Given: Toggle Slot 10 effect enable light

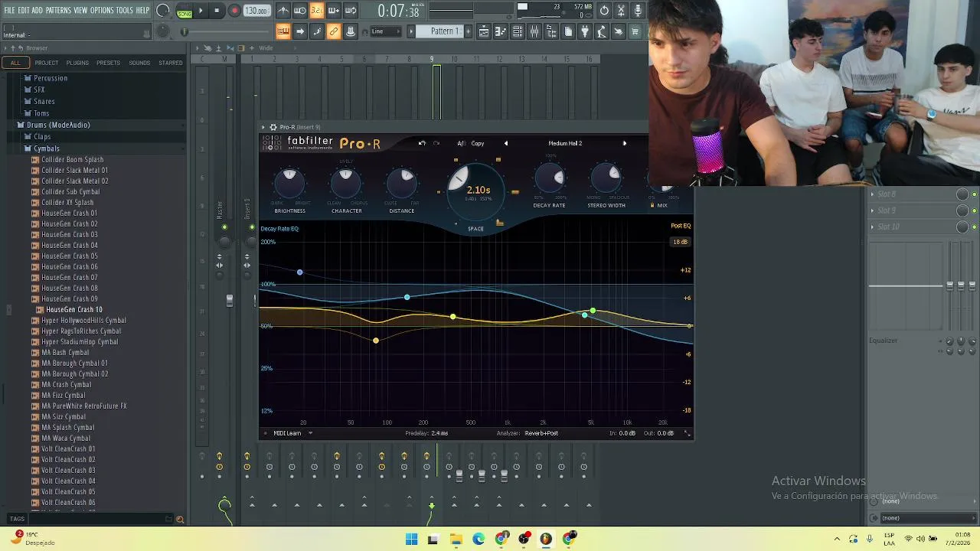Looking at the screenshot, I should pos(974,227).
